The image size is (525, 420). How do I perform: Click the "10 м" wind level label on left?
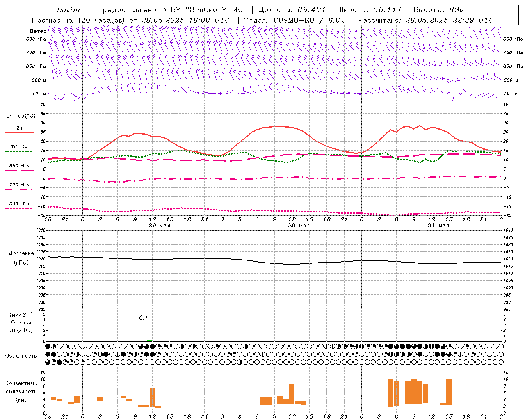[39, 94]
